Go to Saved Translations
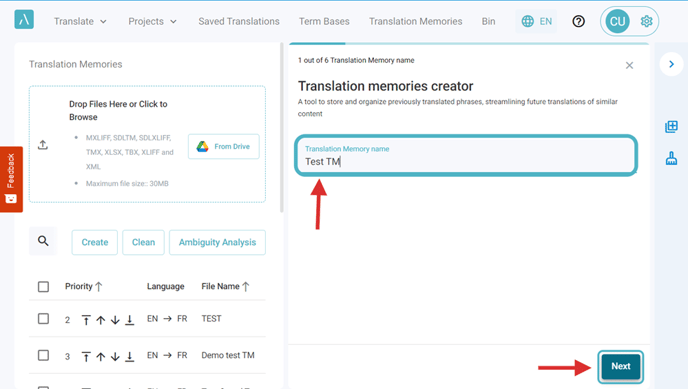This screenshot has width=688, height=389. click(x=239, y=21)
